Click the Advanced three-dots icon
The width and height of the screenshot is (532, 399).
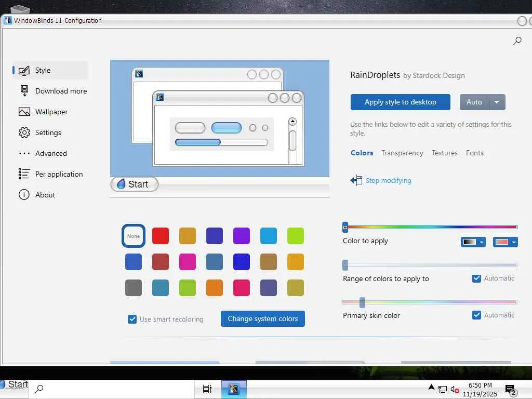pos(24,153)
